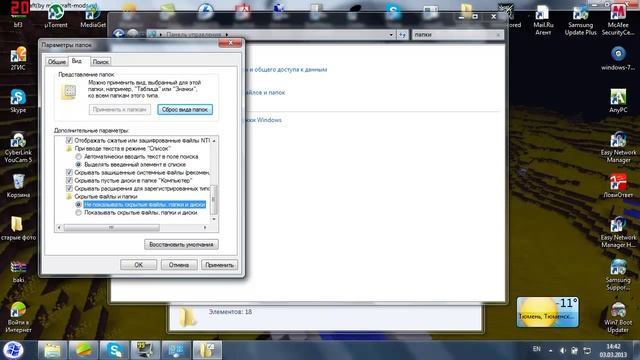Switch to the Вид tab
640x360 pixels.
coord(77,61)
